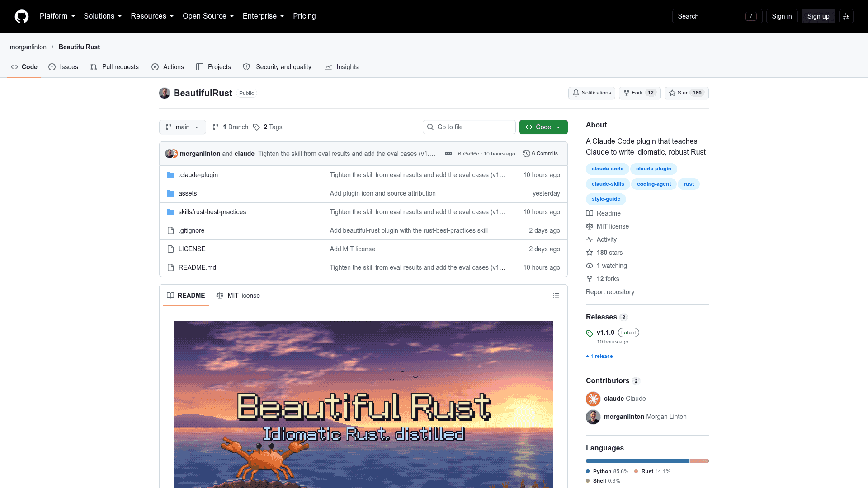Click the .claude-plugin folder icon
The width and height of the screenshot is (868, 488).
coord(170,175)
